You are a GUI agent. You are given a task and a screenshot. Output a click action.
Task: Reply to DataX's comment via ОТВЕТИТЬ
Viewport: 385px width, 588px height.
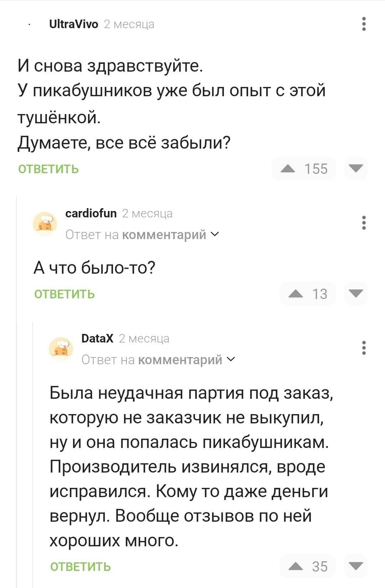81,567
